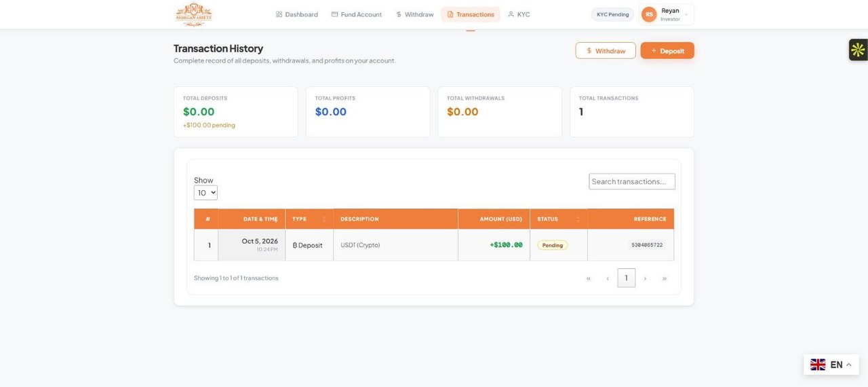Click the nav Withdraw dollar icon
The width and height of the screenshot is (868, 387).
[399, 14]
